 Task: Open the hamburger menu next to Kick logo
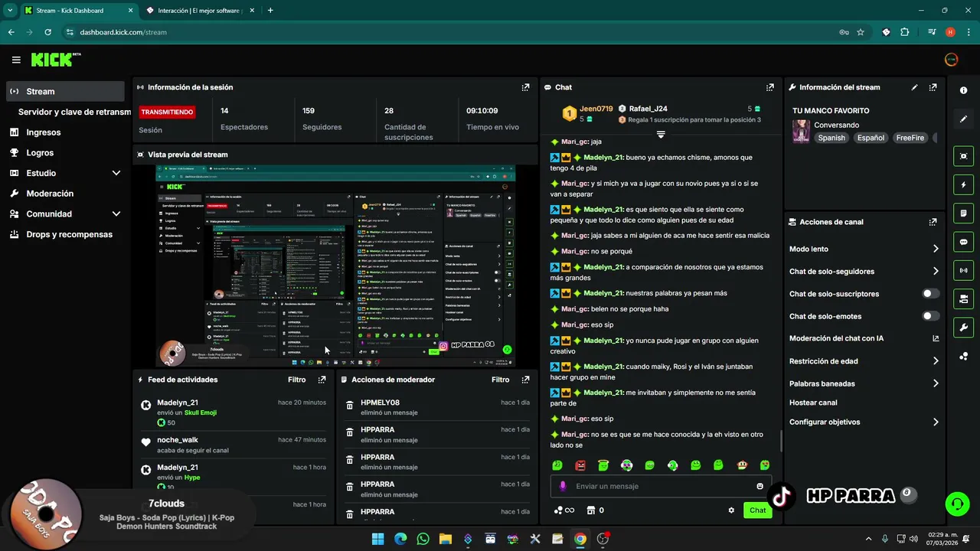click(16, 60)
